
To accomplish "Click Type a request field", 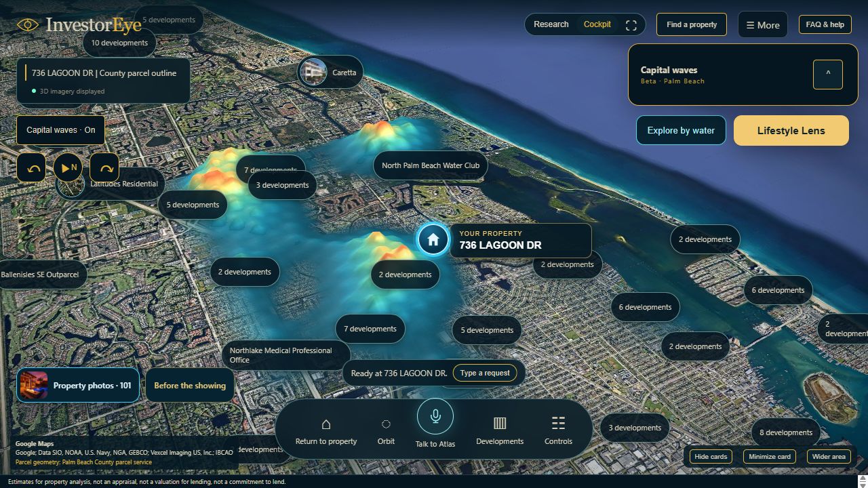I will (x=485, y=373).
